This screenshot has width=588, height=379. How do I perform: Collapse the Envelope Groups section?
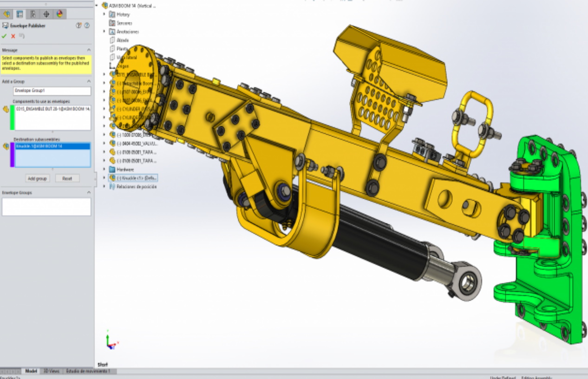88,192
